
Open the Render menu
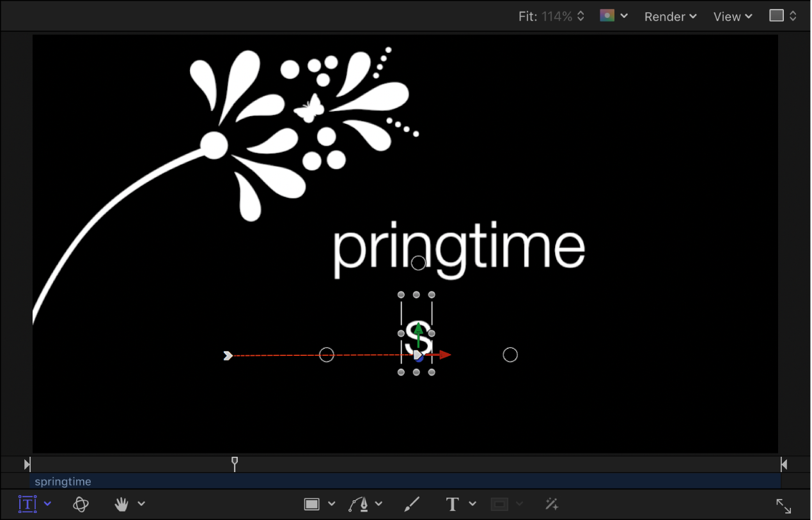666,17
